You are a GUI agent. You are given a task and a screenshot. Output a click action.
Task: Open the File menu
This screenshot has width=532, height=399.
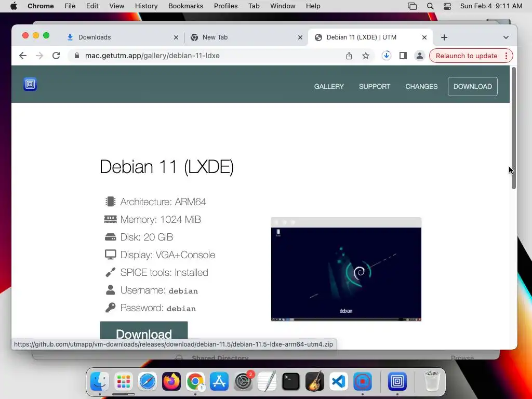(x=70, y=6)
